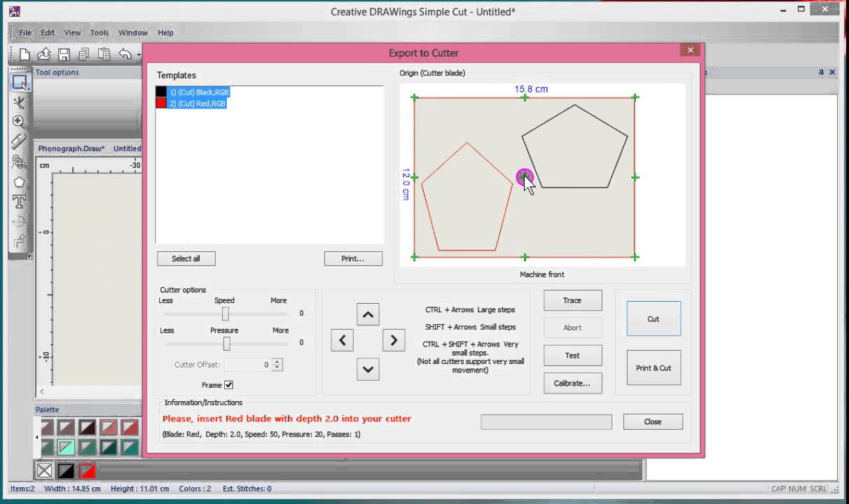Open the Undo history dropdown arrow

pyautogui.click(x=139, y=55)
